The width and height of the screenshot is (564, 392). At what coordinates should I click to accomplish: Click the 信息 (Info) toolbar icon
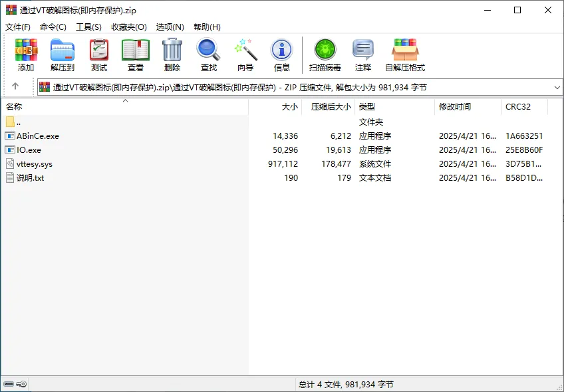(x=281, y=53)
